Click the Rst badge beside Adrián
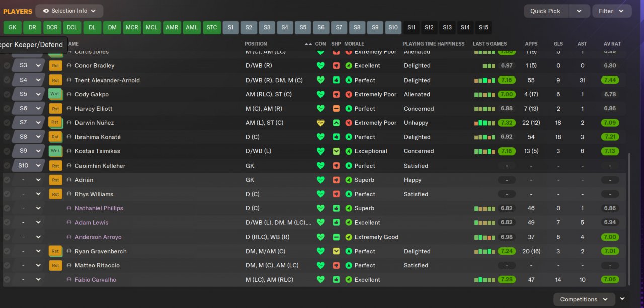The image size is (644, 308). click(55, 180)
